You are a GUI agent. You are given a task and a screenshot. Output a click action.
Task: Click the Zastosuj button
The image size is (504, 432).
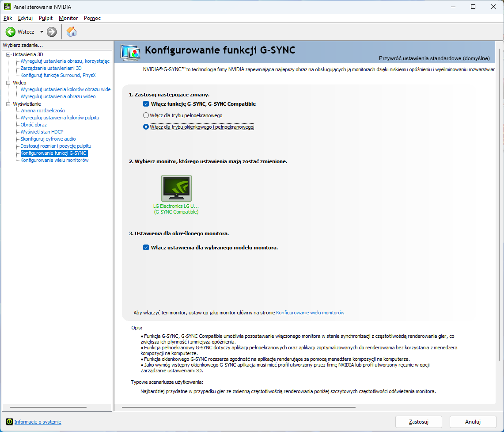pyautogui.click(x=418, y=422)
